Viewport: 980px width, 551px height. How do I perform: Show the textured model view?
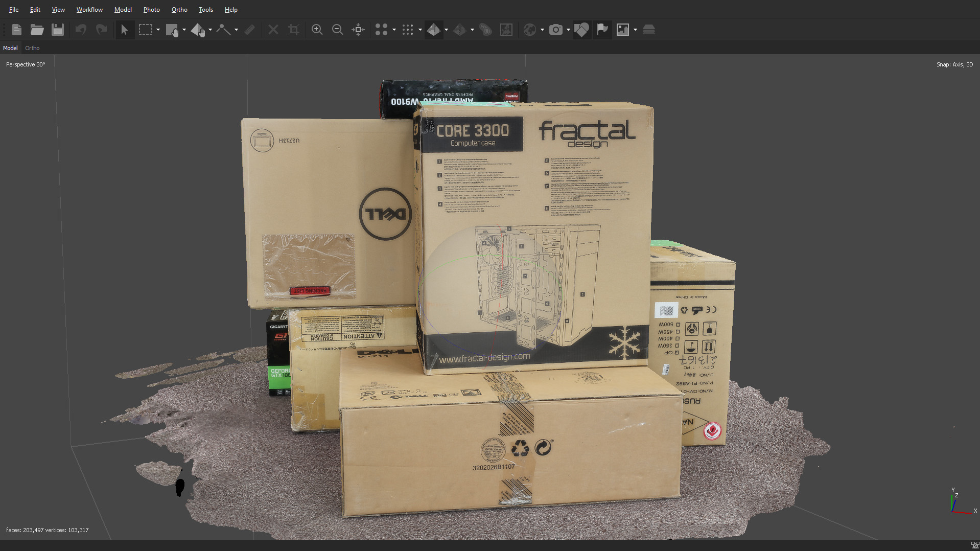pos(433,30)
